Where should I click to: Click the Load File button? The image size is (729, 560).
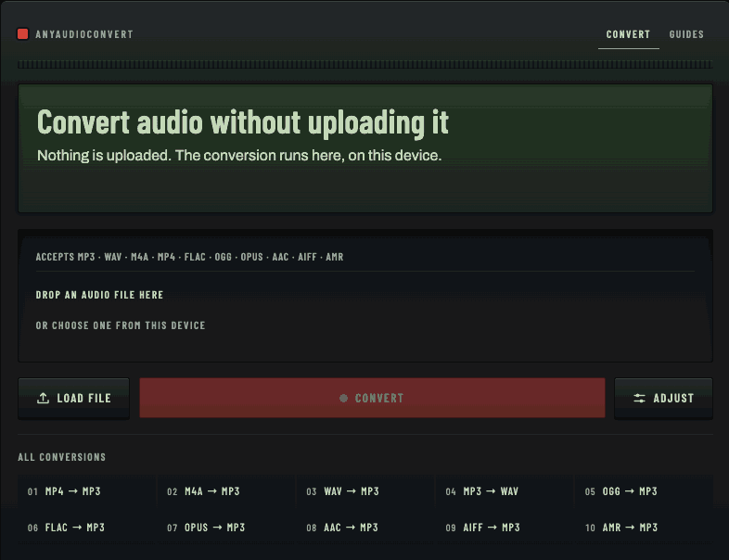pyautogui.click(x=74, y=399)
